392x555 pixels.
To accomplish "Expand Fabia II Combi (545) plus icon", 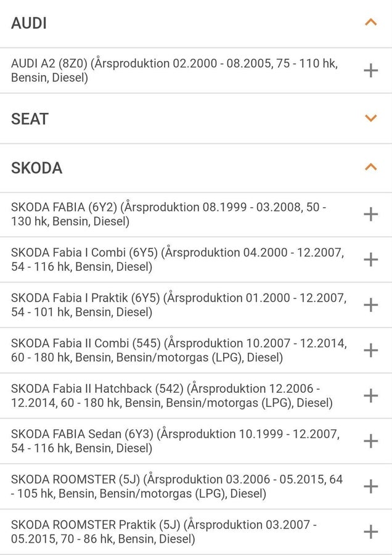I will [371, 350].
